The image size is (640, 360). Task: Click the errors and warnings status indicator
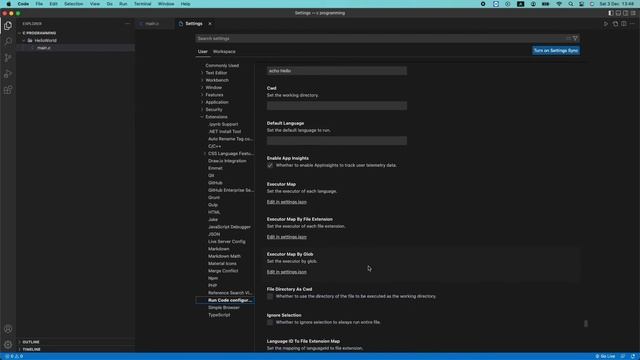tap(14, 356)
